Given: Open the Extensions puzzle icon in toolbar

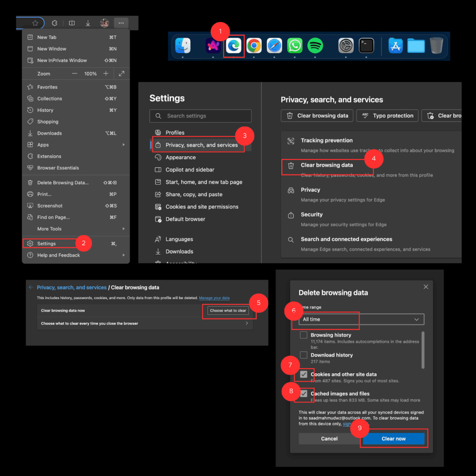Looking at the screenshot, I should tap(55, 23).
